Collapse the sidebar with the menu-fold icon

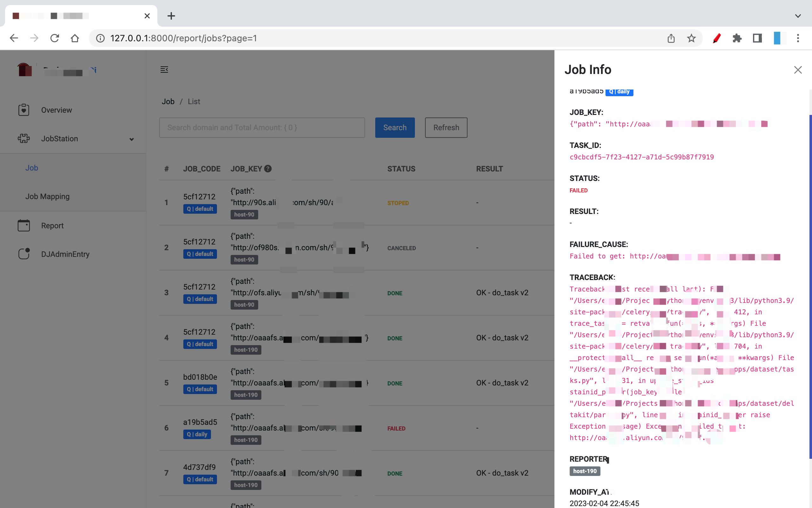coord(164,70)
